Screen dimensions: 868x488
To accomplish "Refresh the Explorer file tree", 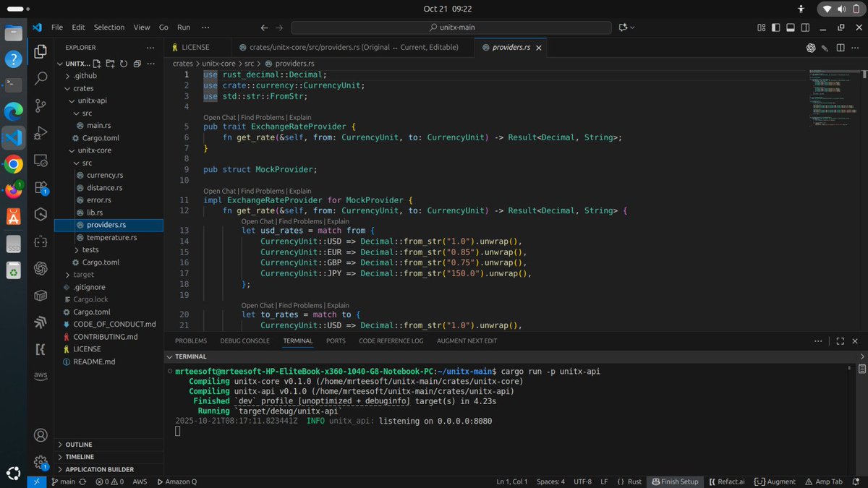I will [x=124, y=64].
